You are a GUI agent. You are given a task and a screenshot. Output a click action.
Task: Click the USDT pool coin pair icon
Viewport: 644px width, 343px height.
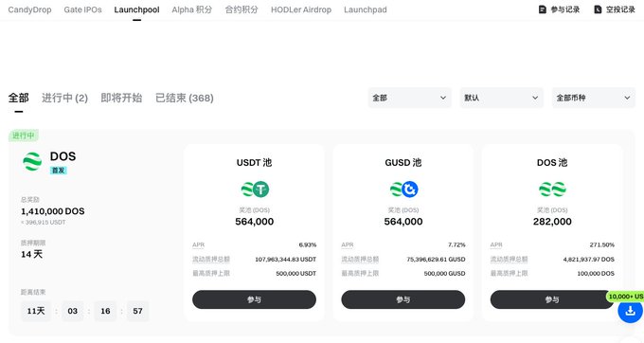click(x=254, y=190)
